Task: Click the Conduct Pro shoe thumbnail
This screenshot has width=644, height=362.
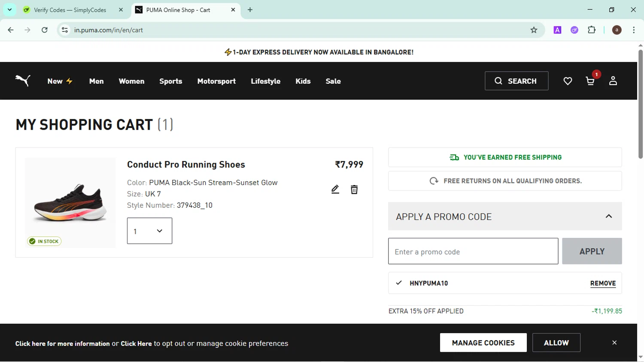Action: (x=70, y=203)
